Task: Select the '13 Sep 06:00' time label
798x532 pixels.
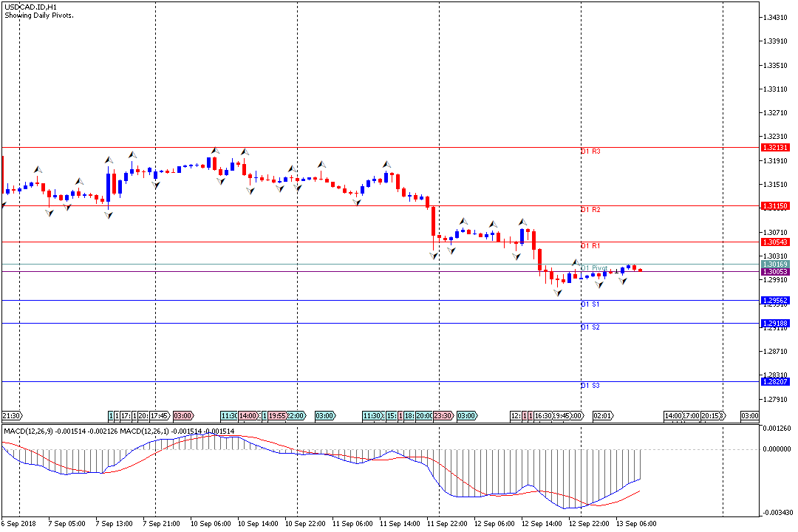Action: (x=636, y=524)
